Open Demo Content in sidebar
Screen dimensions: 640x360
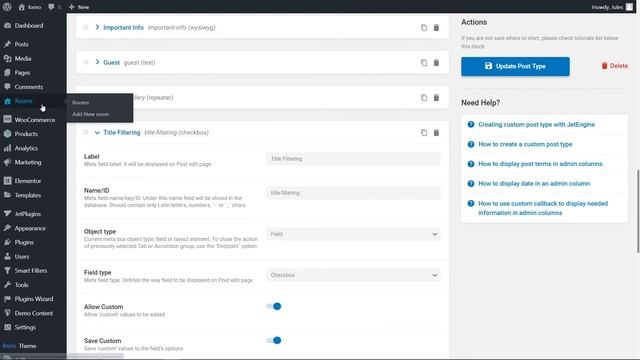coord(33,313)
